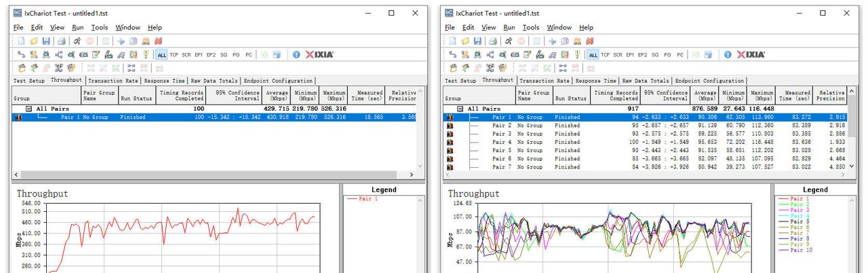Open the Tools menu in the right window

[531, 28]
